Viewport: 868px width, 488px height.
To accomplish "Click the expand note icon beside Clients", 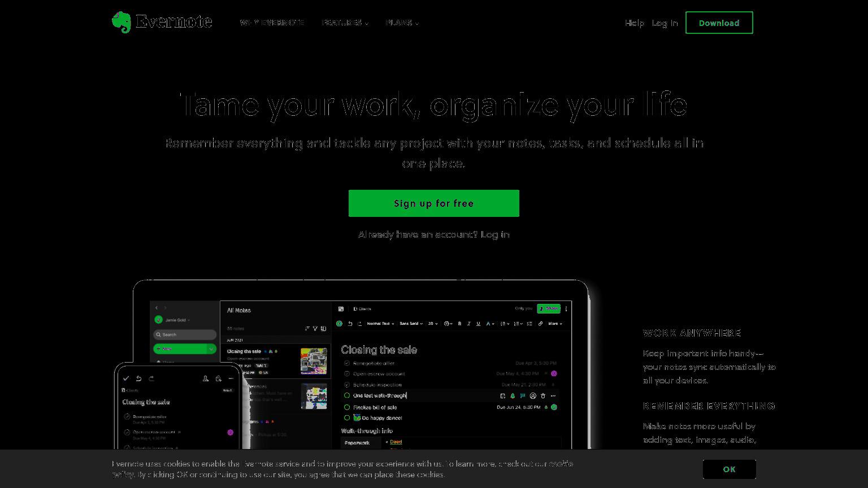I will [341, 309].
